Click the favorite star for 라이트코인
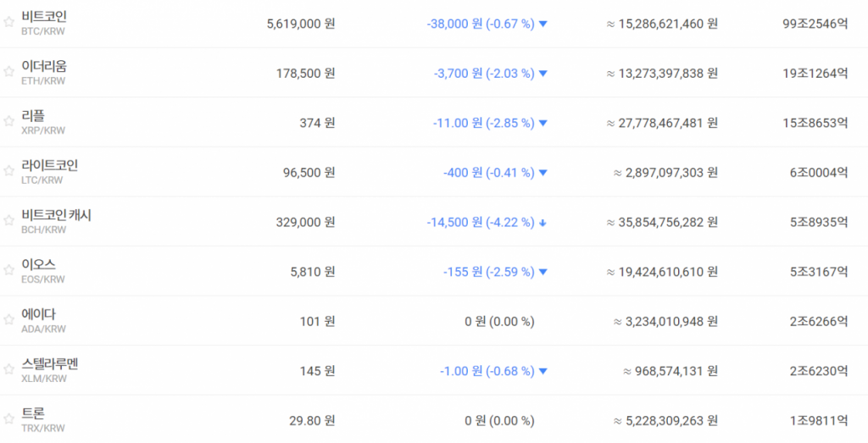 click(x=8, y=171)
